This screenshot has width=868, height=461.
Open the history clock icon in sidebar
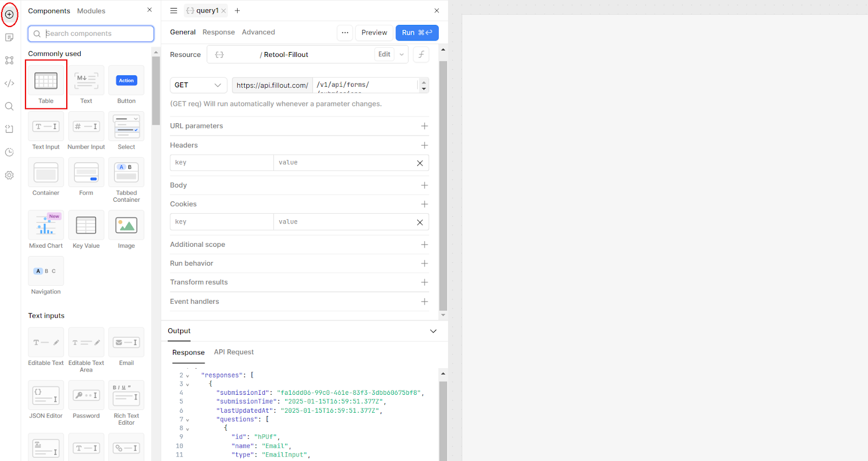[9, 152]
